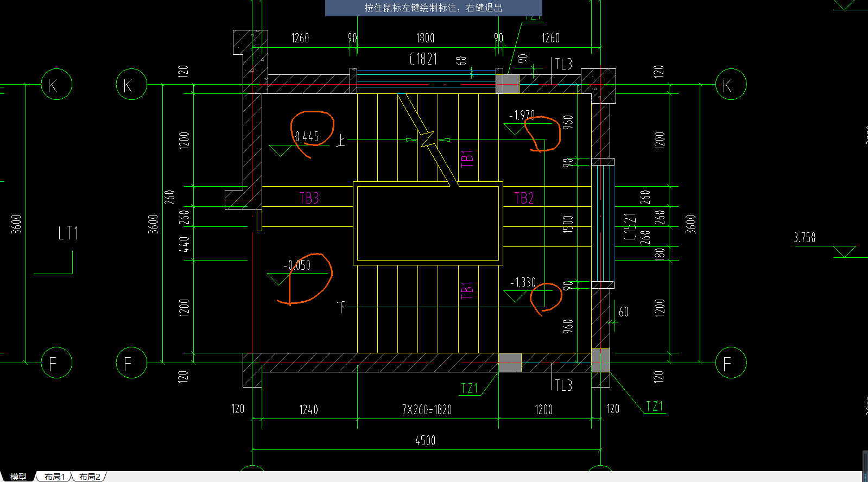Click the 180 dimension text

pyautogui.click(x=659, y=254)
